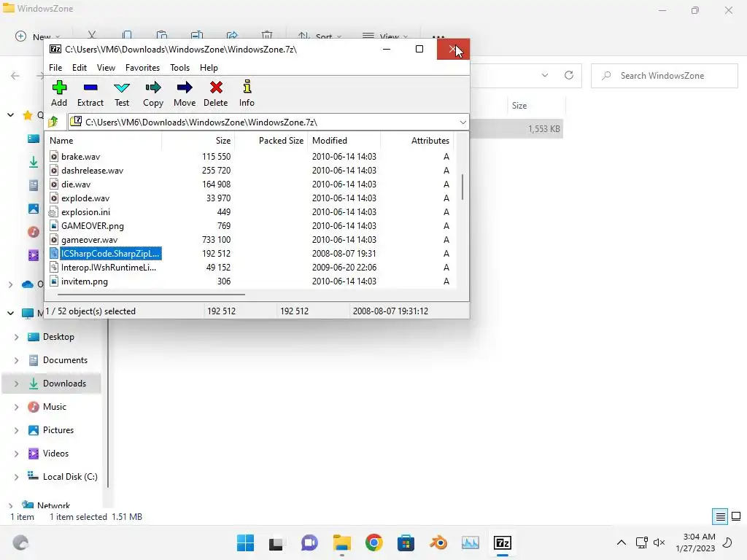This screenshot has height=560, width=747.
Task: Select invitem.png file
Action: coord(85,281)
